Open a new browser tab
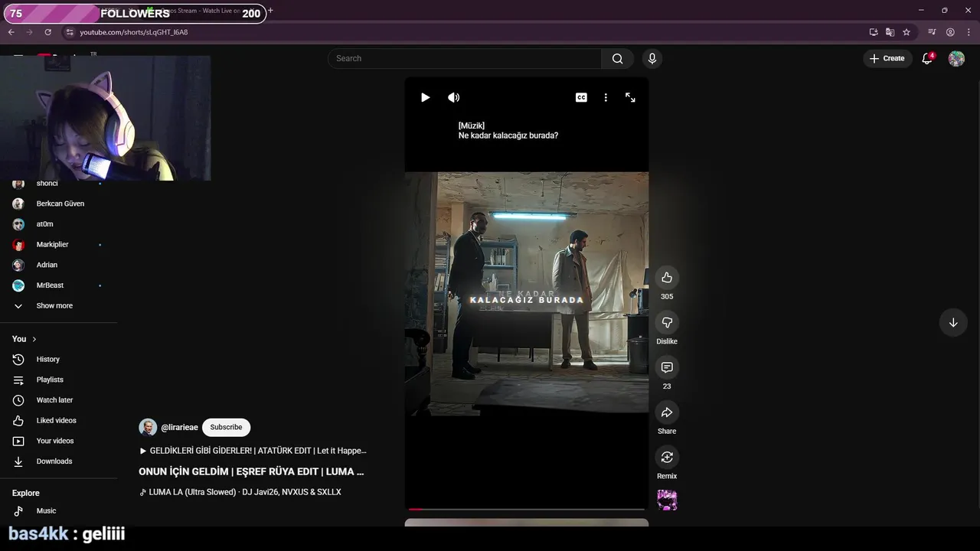 (x=270, y=11)
